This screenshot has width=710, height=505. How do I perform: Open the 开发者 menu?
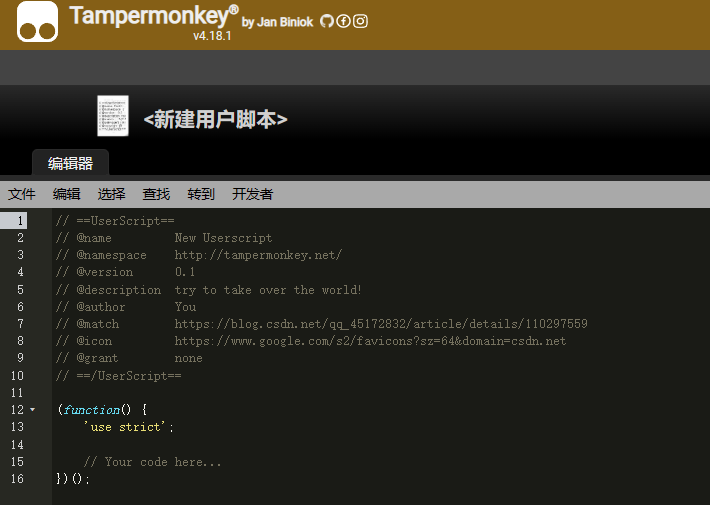pyautogui.click(x=253, y=194)
